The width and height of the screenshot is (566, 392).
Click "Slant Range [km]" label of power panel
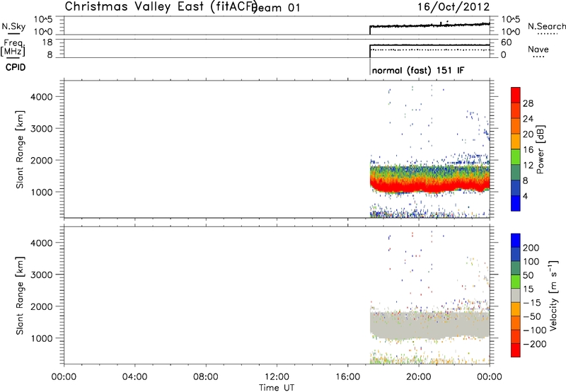click(x=20, y=149)
